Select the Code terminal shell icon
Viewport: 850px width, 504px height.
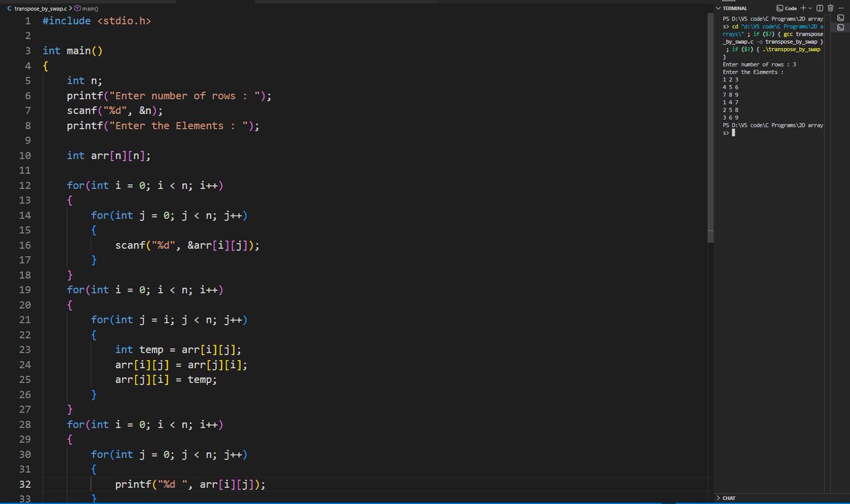781,8
